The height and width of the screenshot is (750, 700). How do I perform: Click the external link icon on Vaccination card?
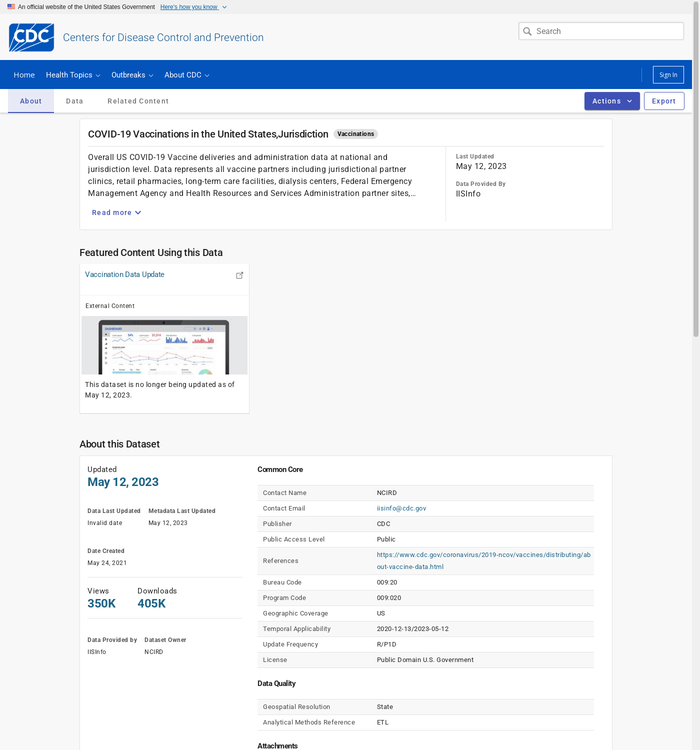pyautogui.click(x=239, y=275)
